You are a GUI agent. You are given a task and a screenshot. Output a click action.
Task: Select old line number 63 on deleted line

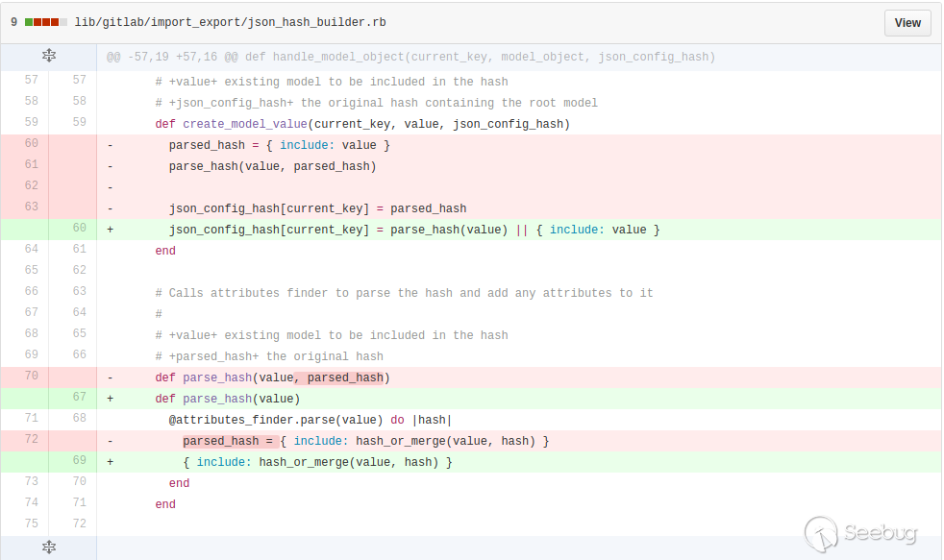point(31,208)
